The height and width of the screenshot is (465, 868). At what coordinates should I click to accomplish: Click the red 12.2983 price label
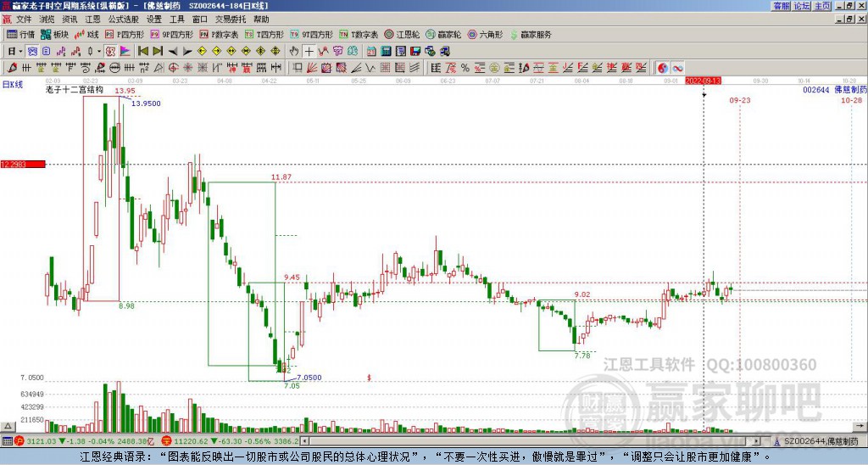pos(23,164)
